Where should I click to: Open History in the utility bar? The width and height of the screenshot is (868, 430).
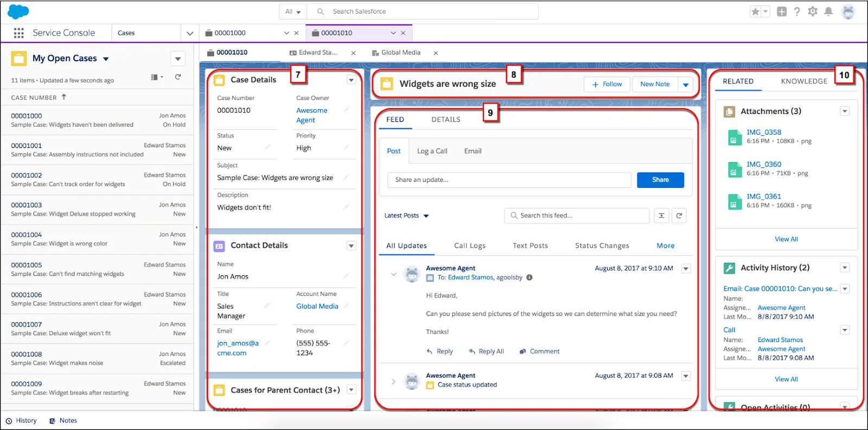21,421
